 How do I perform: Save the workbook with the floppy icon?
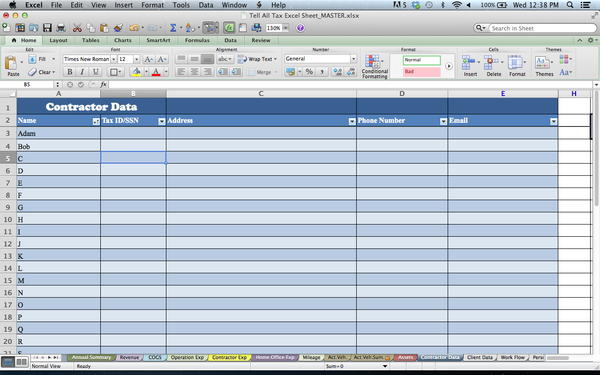47,28
